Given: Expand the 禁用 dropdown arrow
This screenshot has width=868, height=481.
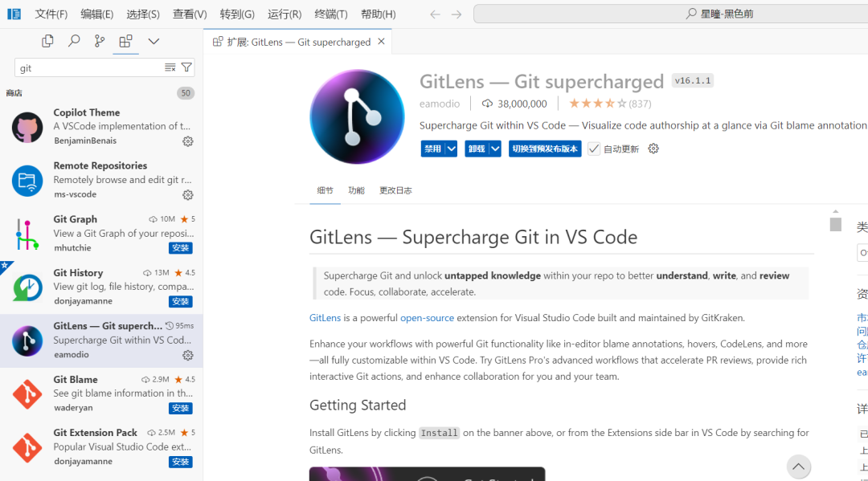Looking at the screenshot, I should pos(452,149).
